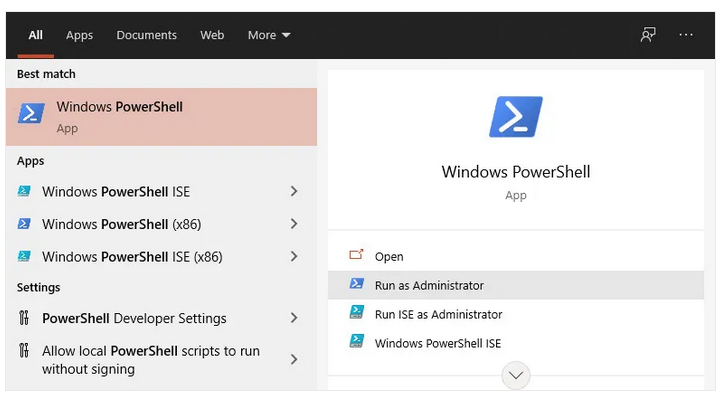Expand the Windows PowerShell (x86) arrow
The width and height of the screenshot is (727, 407).
[x=294, y=224]
